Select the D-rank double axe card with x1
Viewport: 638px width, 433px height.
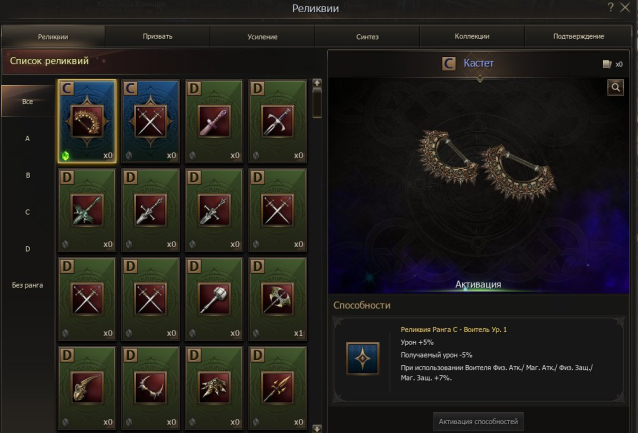click(x=277, y=299)
